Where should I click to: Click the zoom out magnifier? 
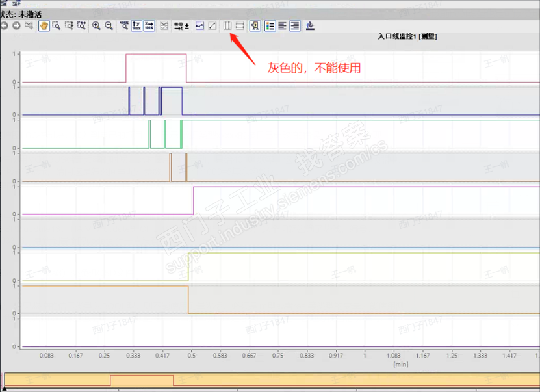(109, 25)
